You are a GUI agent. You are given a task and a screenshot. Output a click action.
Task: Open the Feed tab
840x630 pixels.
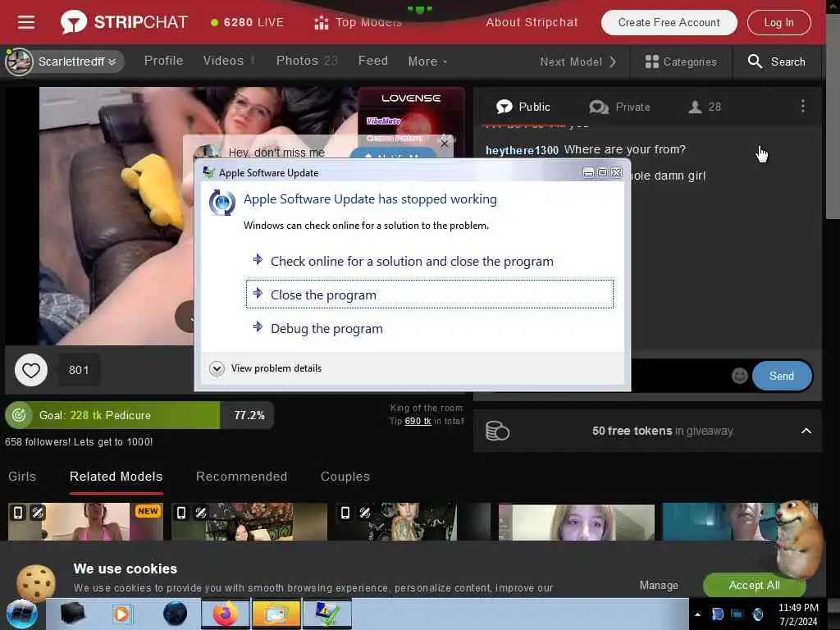pyautogui.click(x=373, y=61)
